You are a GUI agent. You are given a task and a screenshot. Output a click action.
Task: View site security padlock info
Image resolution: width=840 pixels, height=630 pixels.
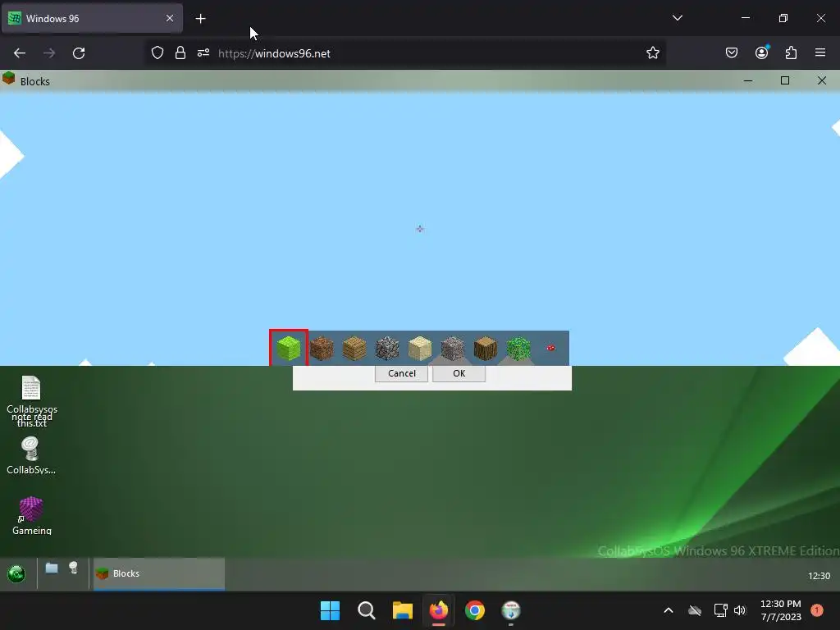180,53
